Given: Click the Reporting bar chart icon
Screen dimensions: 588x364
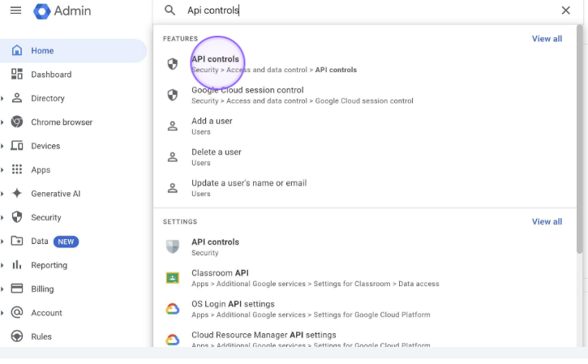Looking at the screenshot, I should pos(17,264).
